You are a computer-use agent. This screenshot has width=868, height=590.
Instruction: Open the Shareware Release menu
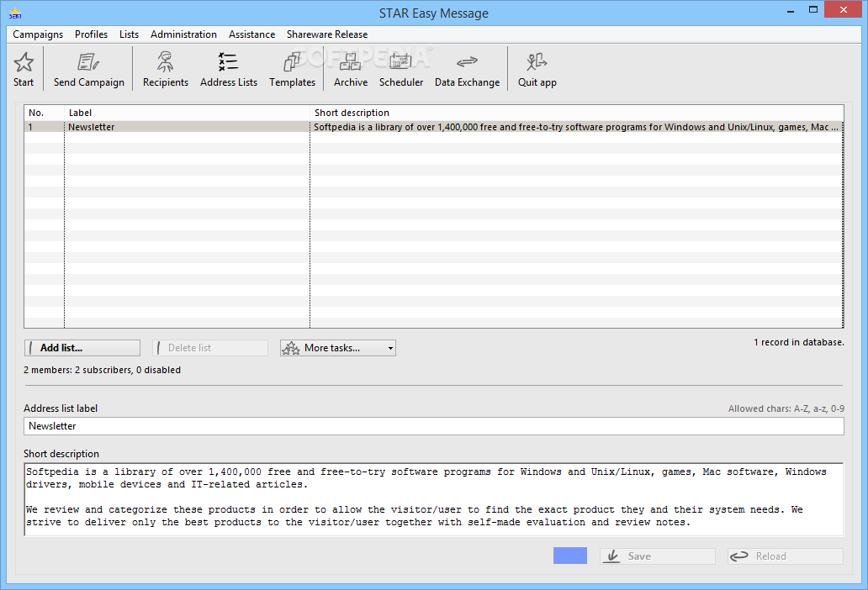point(327,34)
